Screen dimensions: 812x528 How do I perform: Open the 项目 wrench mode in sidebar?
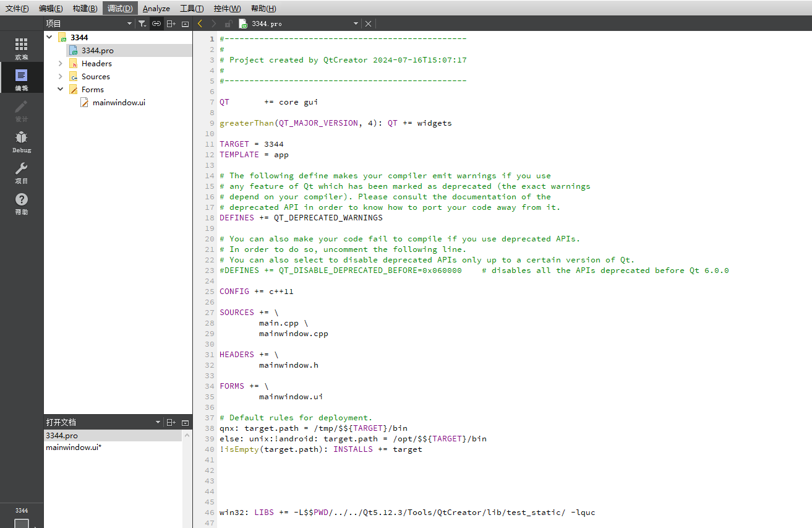click(22, 173)
